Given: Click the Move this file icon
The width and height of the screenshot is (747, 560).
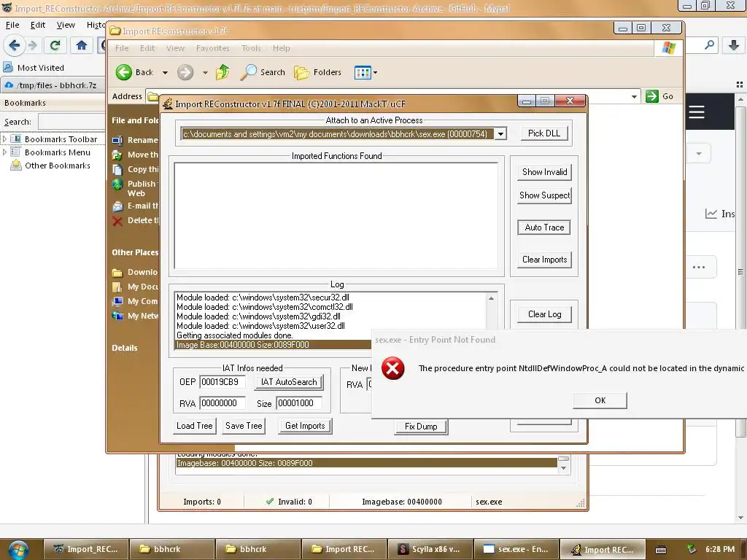Looking at the screenshot, I should (x=117, y=155).
